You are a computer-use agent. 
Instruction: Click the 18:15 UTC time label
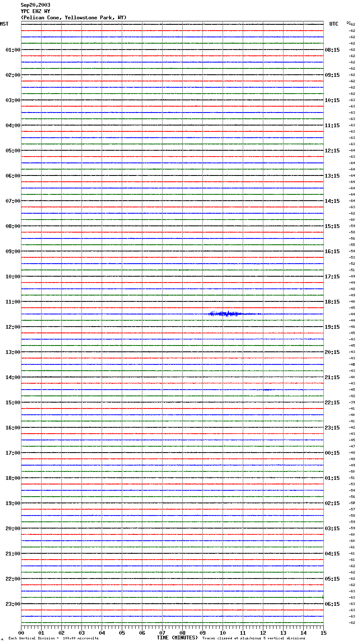(332, 302)
